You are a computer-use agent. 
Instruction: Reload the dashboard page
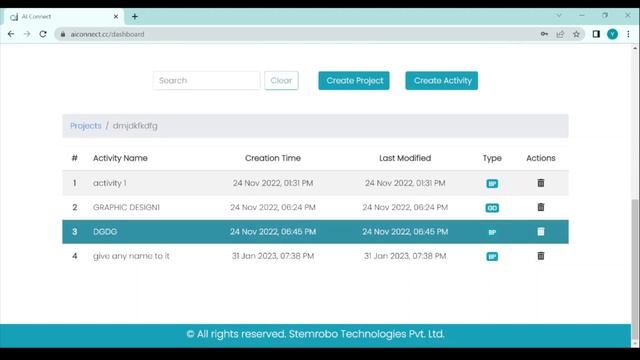43,34
